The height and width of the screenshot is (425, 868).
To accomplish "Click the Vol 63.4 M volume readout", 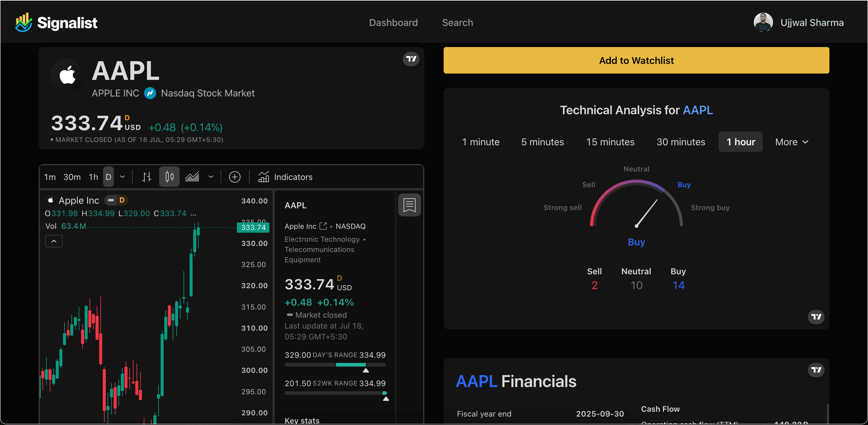I will pos(66,226).
